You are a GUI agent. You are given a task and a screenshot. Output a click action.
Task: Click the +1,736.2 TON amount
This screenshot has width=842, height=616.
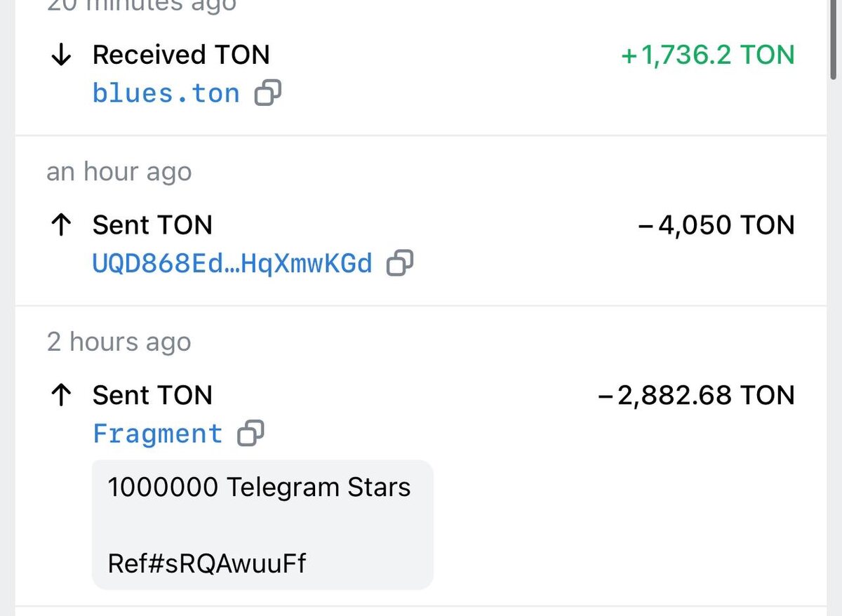point(707,55)
